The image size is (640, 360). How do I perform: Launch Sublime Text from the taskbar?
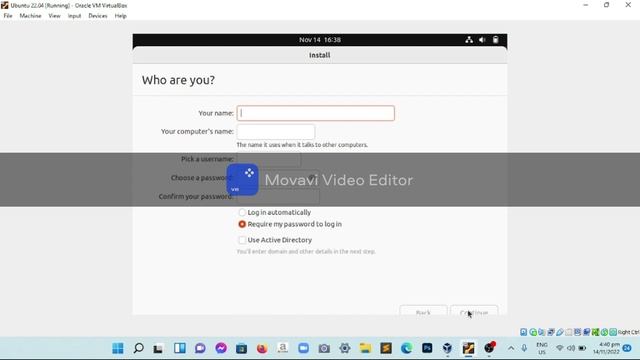(x=386, y=348)
